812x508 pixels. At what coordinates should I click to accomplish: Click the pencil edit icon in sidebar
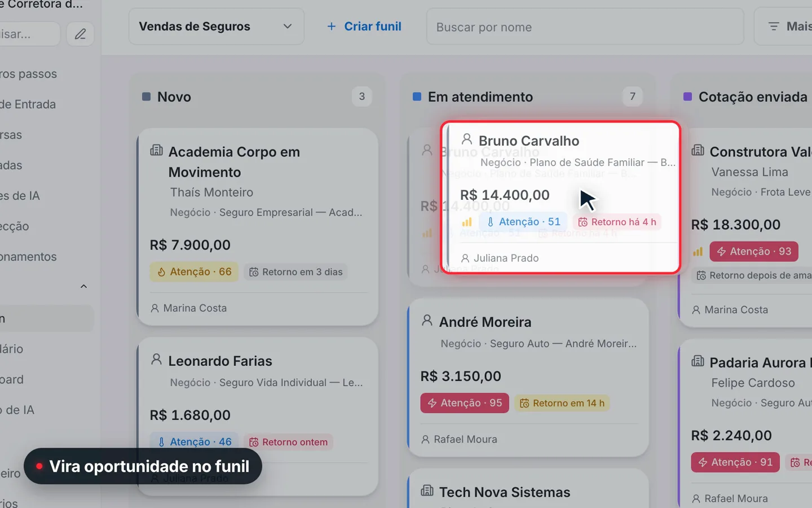pos(81,34)
